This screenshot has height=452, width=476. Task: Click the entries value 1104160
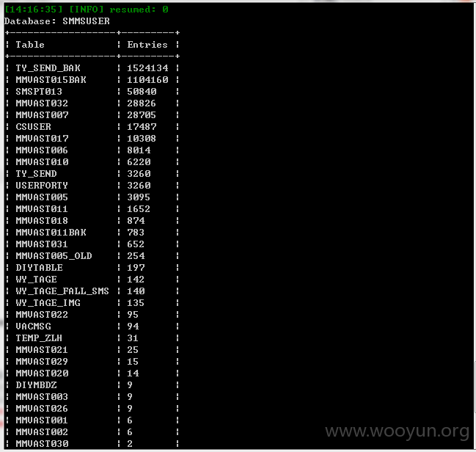point(147,80)
